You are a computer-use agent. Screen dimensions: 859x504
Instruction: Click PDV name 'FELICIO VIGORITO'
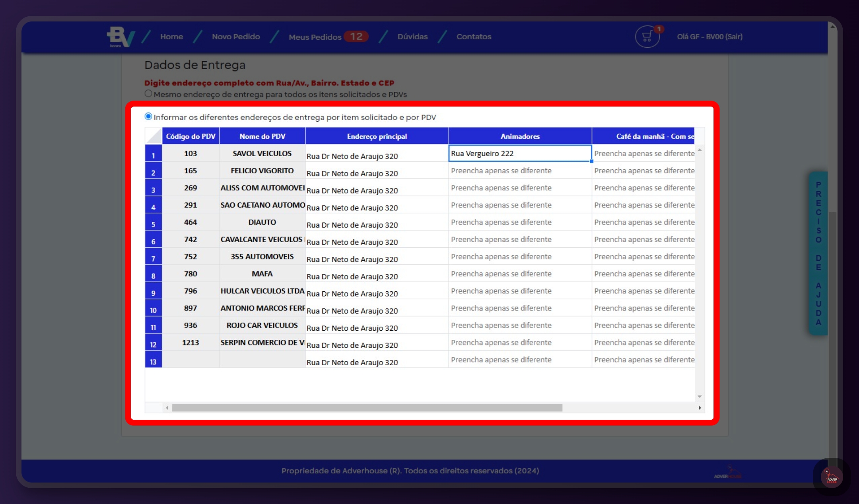click(262, 171)
